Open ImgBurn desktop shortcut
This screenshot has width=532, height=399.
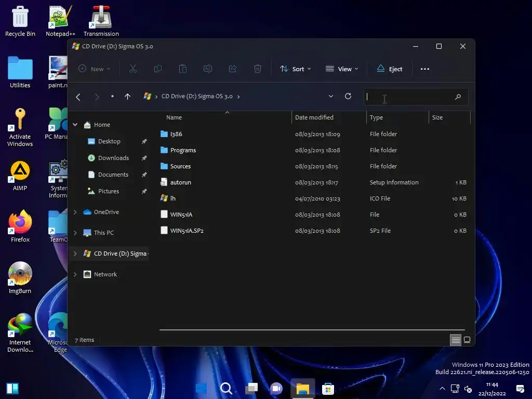20,278
